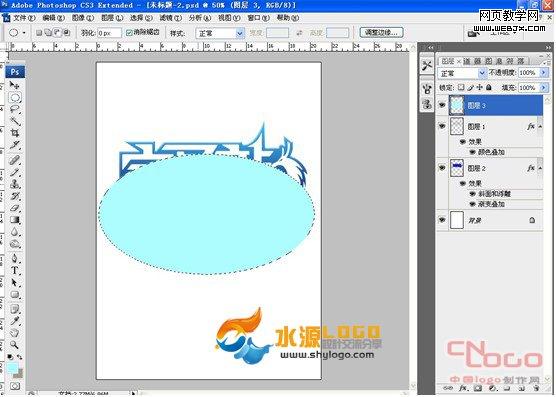Select the Eyedropper tool
The height and width of the screenshot is (397, 556).
[15, 321]
